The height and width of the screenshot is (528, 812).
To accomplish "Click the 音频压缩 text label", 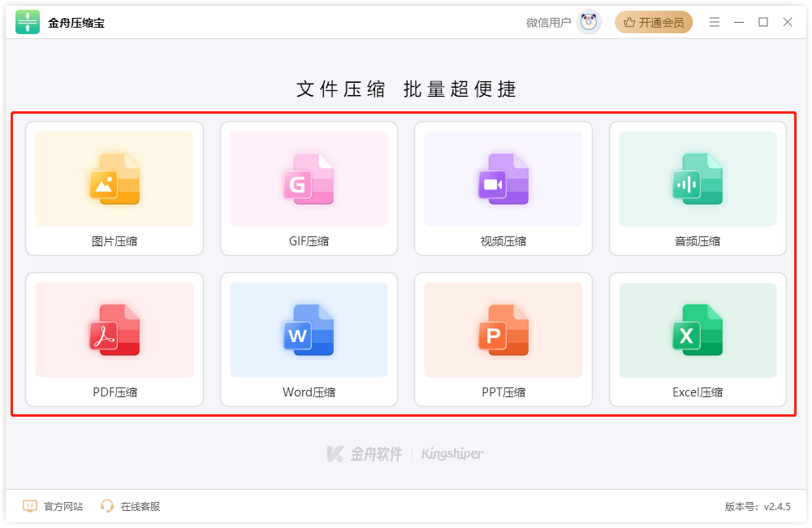I will (698, 241).
